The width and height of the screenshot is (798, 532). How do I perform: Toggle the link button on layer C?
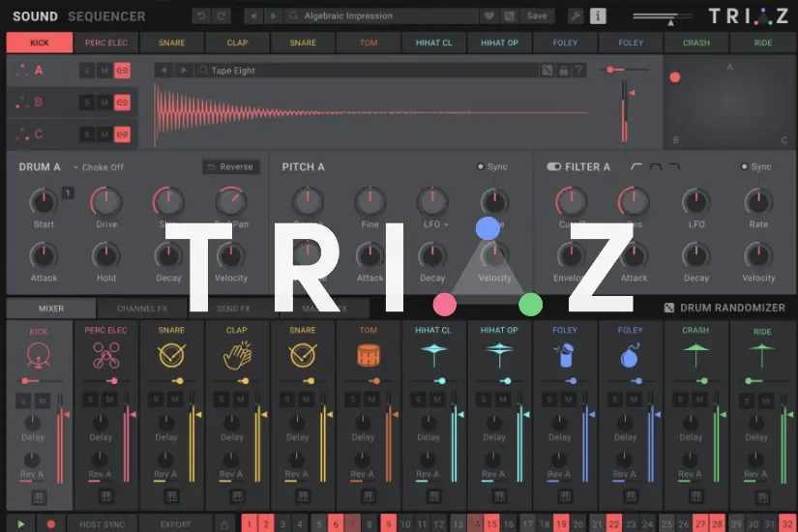pyautogui.click(x=122, y=134)
